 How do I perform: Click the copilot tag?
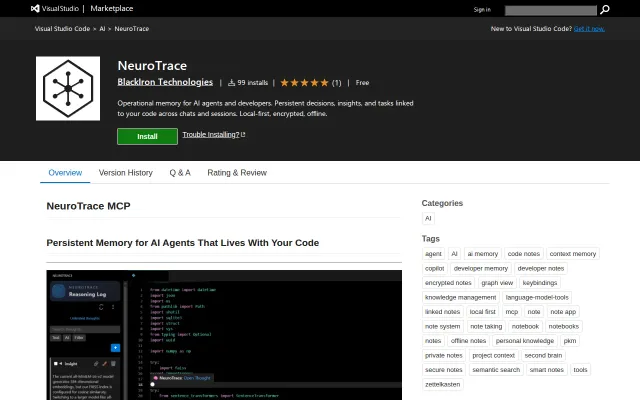tap(434, 269)
